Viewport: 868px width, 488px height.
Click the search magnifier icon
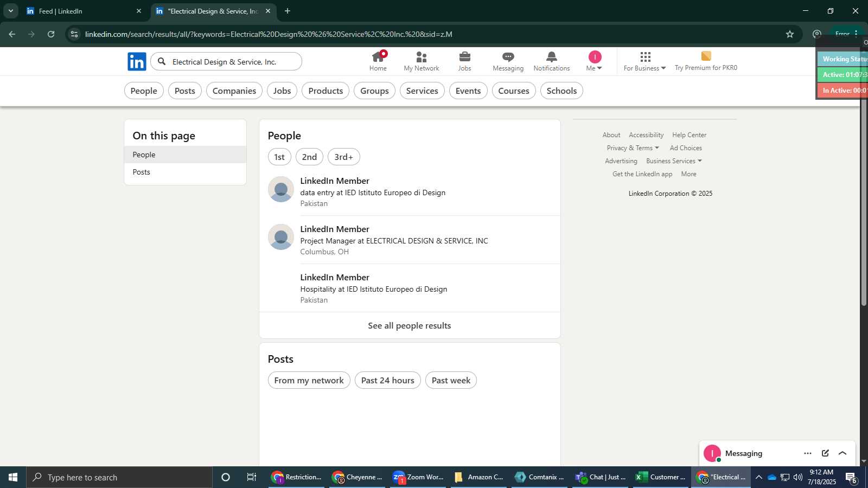pyautogui.click(x=162, y=61)
